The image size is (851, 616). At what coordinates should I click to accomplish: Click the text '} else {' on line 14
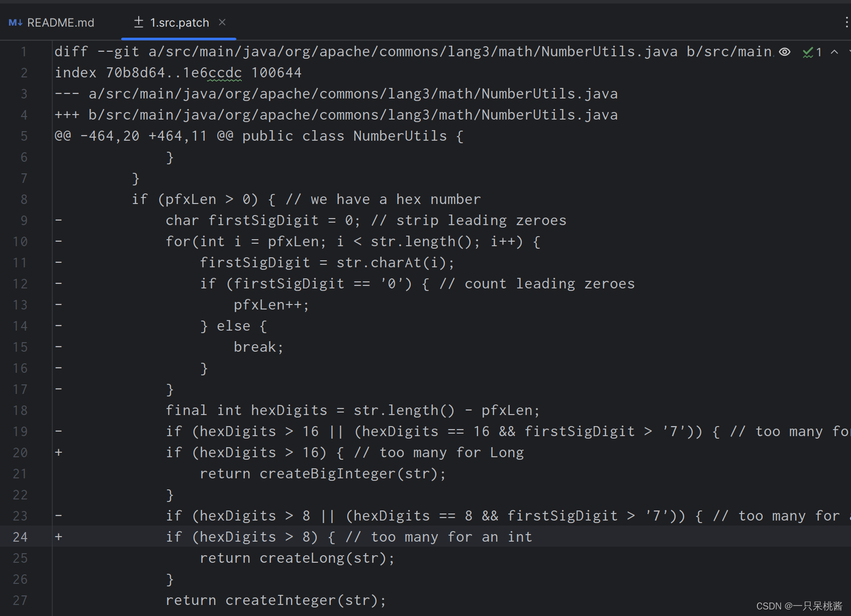234,326
